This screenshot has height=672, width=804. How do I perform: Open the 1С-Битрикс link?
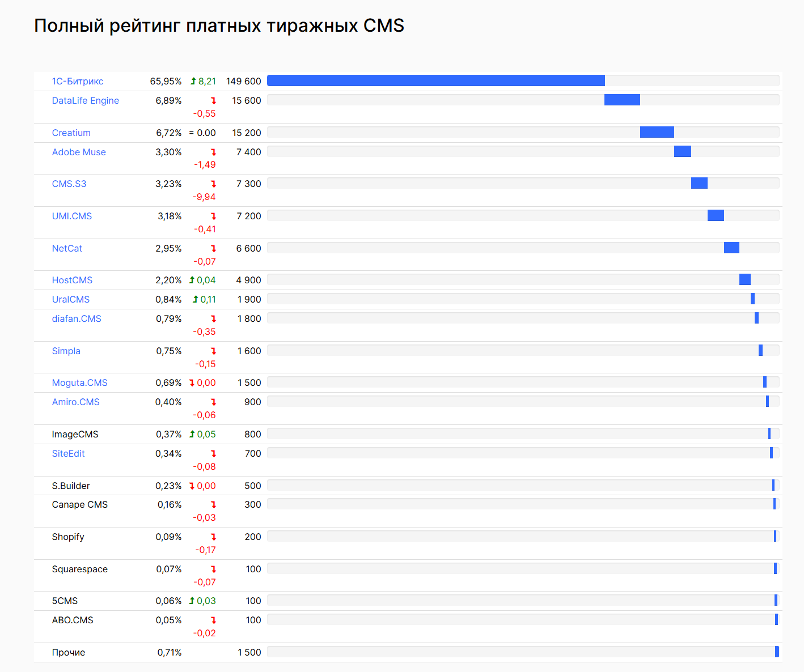78,81
